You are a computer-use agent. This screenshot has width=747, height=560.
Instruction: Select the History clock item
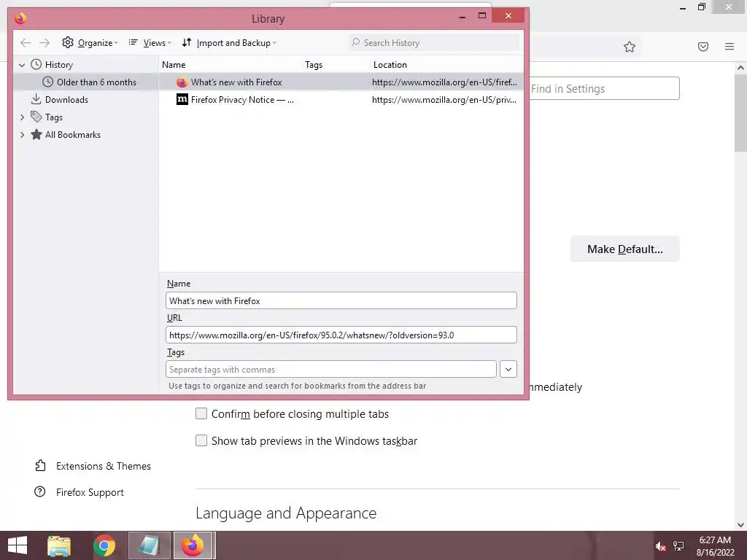[x=52, y=65]
